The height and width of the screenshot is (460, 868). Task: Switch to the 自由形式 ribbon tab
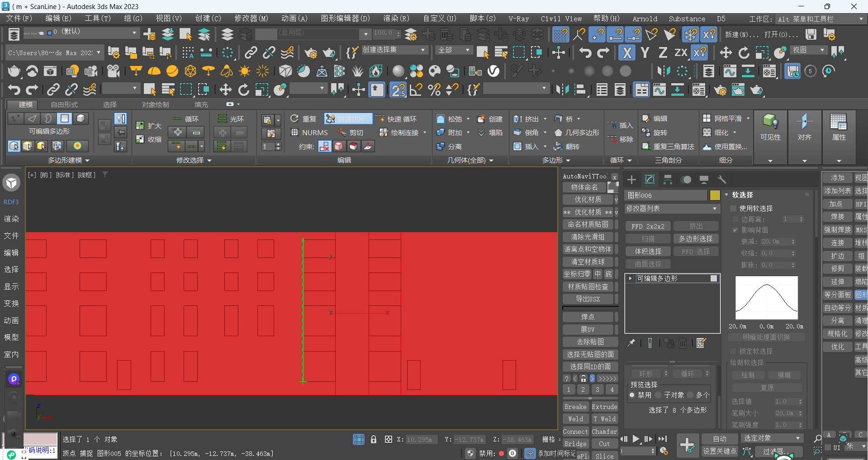pos(64,104)
